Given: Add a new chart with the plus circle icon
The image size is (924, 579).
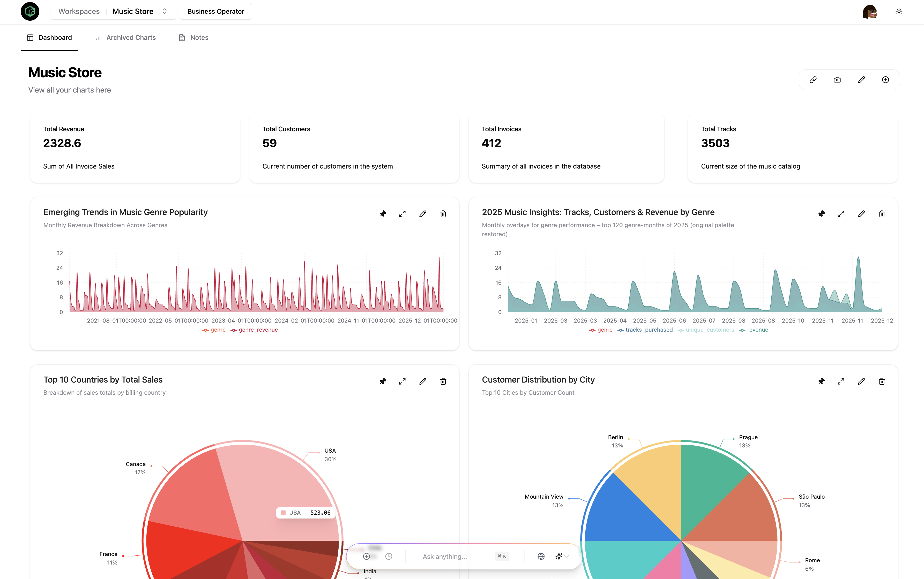Looking at the screenshot, I should (x=885, y=80).
